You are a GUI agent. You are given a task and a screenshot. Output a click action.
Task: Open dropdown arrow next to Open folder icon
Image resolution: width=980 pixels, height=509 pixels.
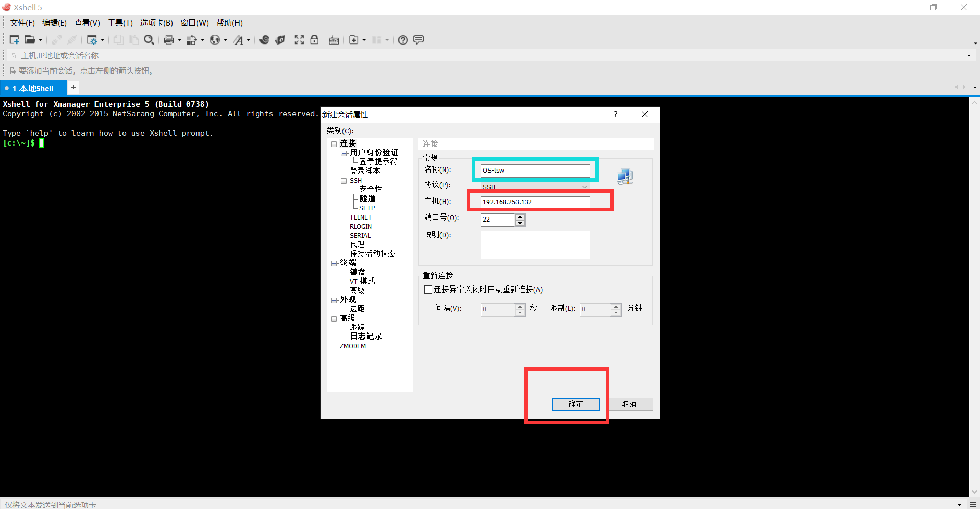pyautogui.click(x=41, y=40)
